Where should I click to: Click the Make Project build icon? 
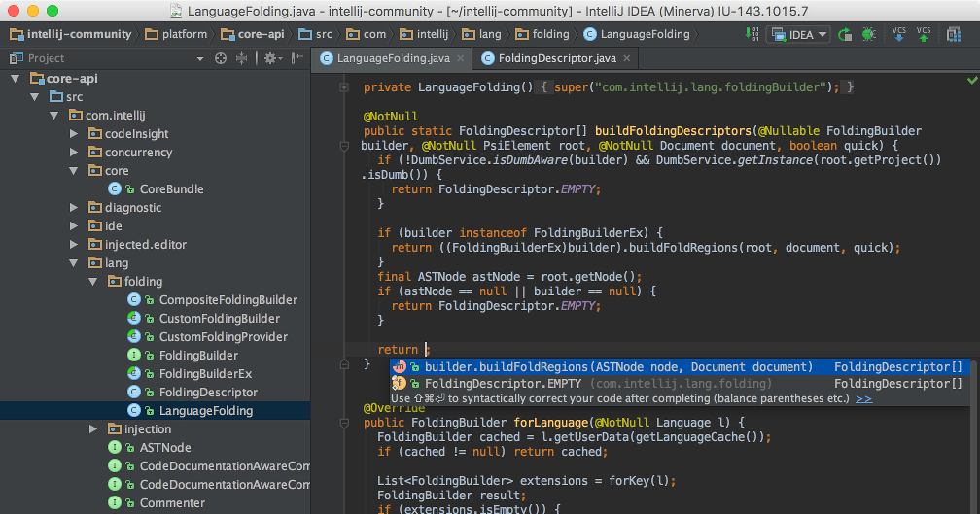pos(752,34)
